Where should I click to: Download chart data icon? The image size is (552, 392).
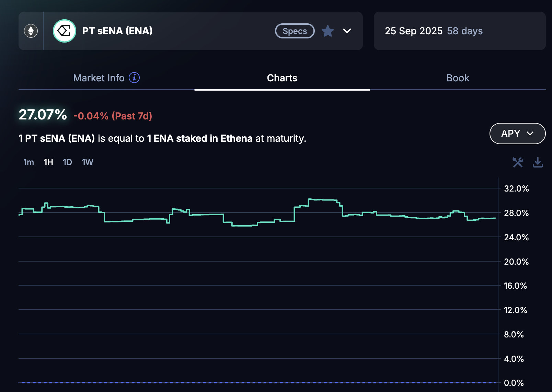[538, 162]
